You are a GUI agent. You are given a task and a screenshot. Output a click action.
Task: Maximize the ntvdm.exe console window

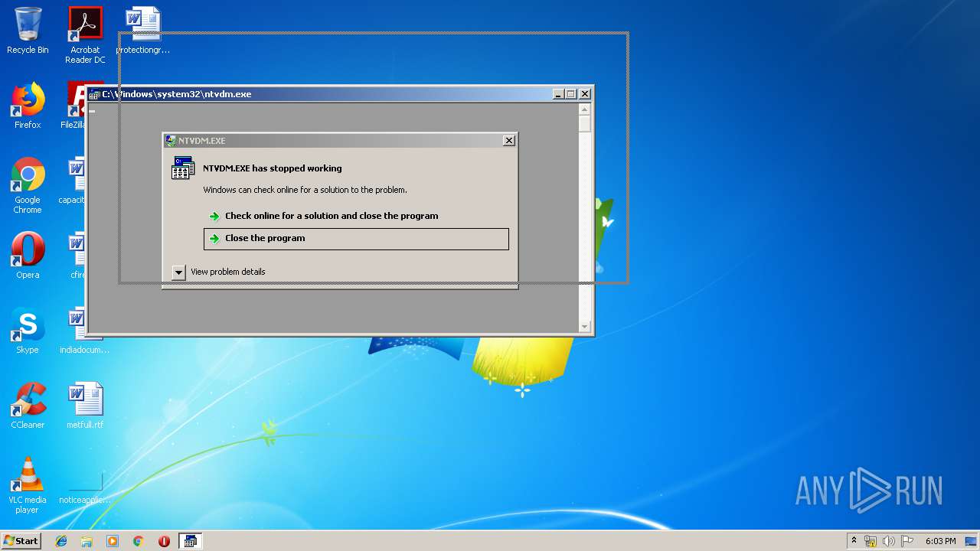[571, 94]
